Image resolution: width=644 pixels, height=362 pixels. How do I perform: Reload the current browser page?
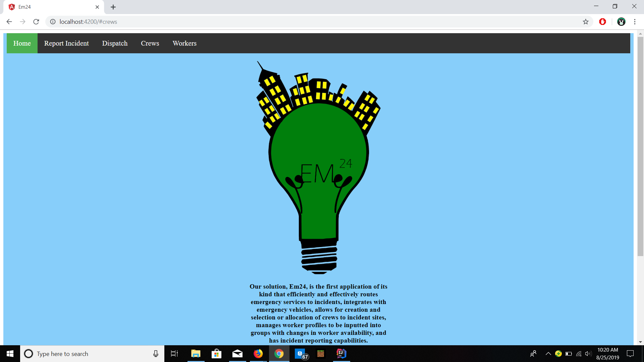tap(36, 22)
